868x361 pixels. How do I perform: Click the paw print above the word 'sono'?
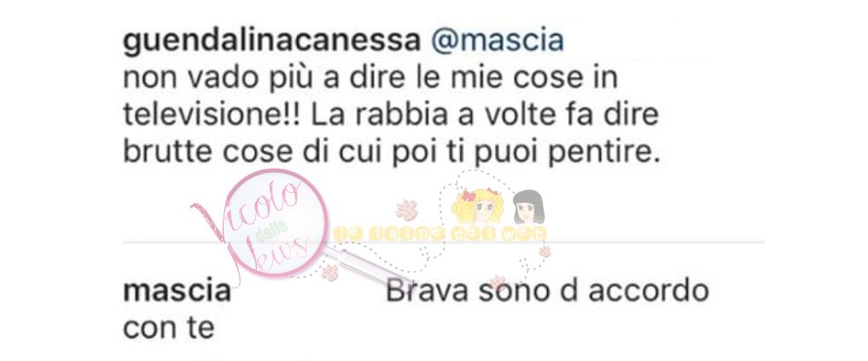click(498, 282)
